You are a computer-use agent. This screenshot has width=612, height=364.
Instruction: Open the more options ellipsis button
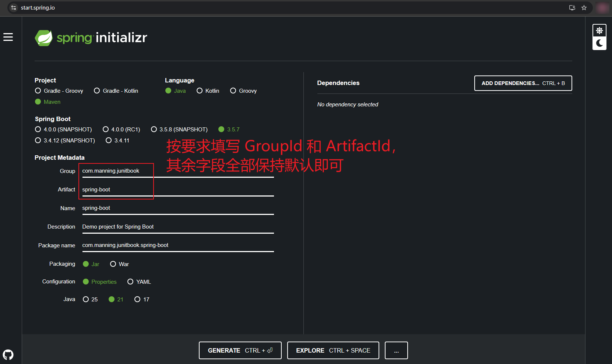click(396, 350)
